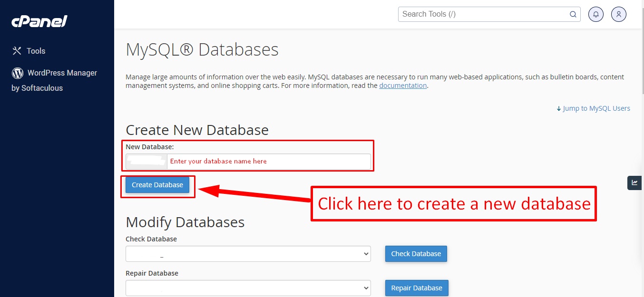The width and height of the screenshot is (644, 297).
Task: Click the down arrow before Jump to MySQL Users
Action: (x=559, y=109)
